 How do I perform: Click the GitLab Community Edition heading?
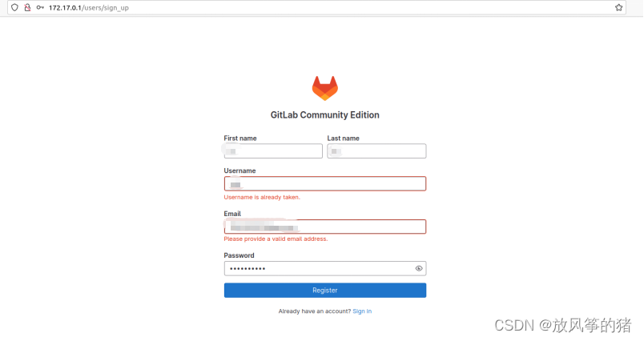coord(325,115)
